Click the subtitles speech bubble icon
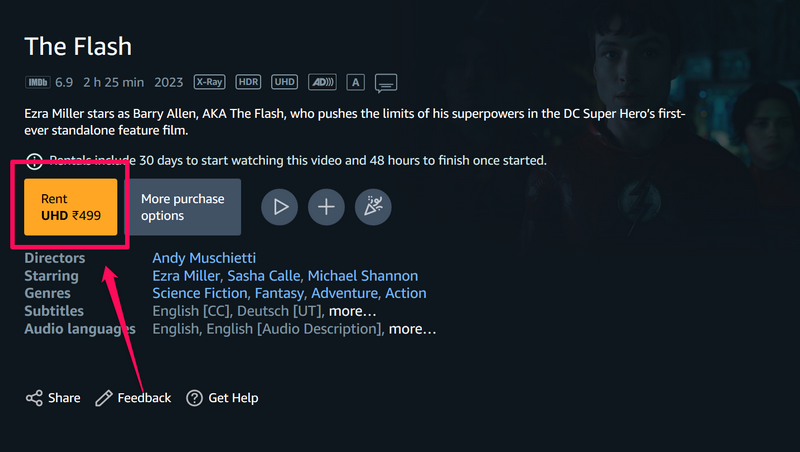This screenshot has width=800, height=452. coord(387,82)
